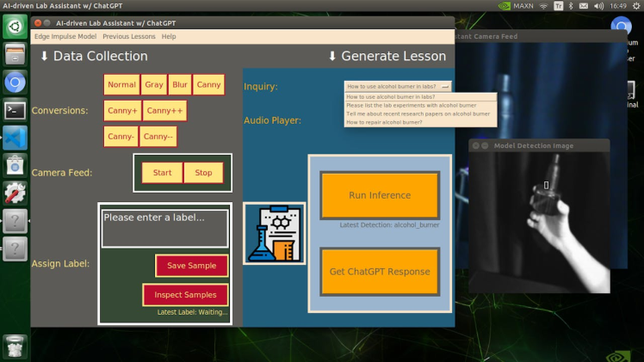This screenshot has height=362, width=644.
Task: Click the Model Detection Image preview
Action: point(539,223)
